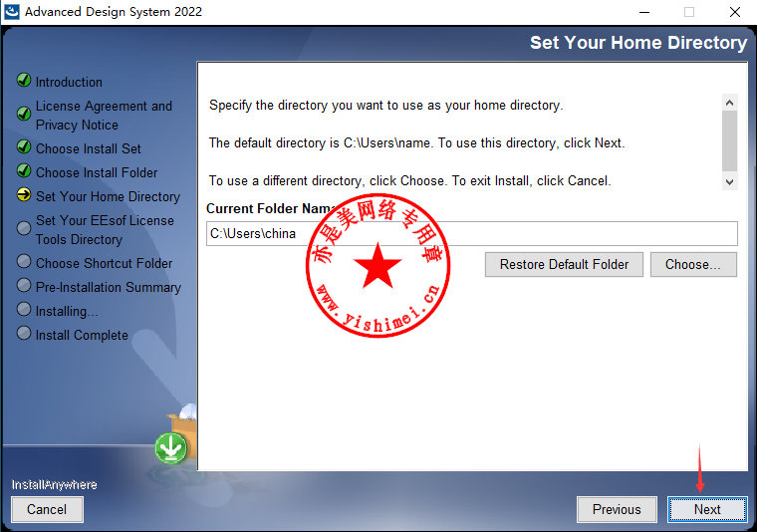
Task: Click the yellow arrow icon for Set Your Home Directory
Action: coord(24,195)
